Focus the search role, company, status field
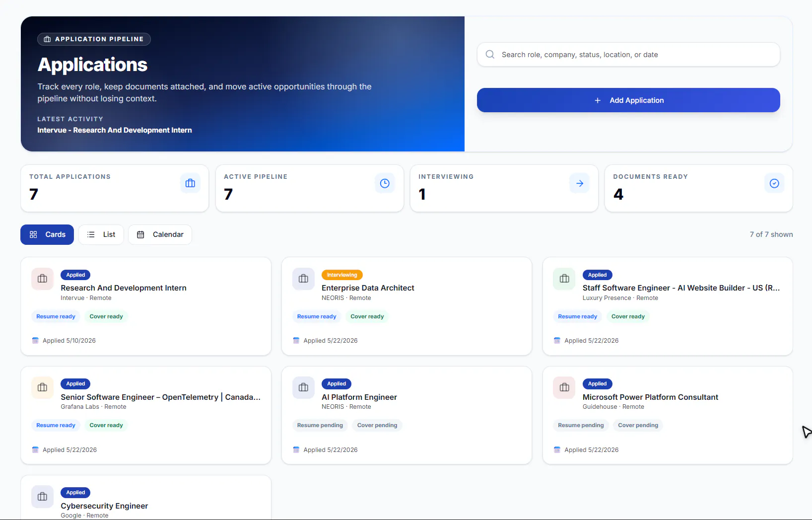 [628, 55]
